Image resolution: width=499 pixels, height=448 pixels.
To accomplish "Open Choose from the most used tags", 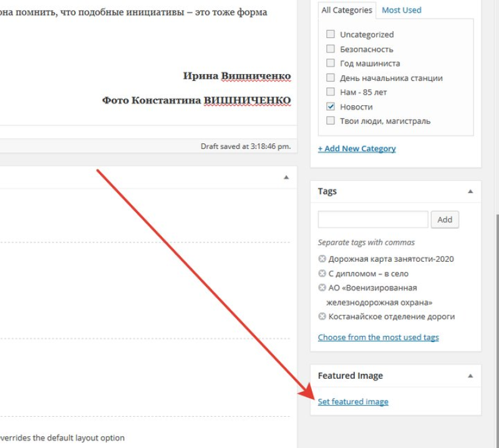I will point(378,337).
